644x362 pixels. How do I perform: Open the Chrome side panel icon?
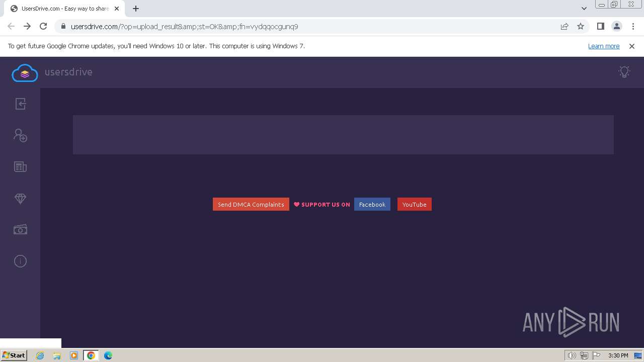click(x=601, y=26)
